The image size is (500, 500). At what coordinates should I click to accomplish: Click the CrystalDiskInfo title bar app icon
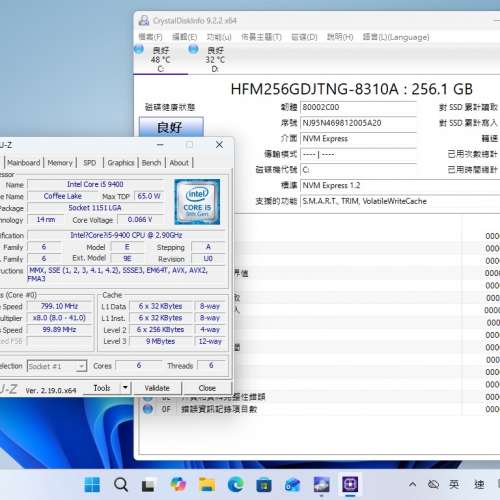coord(144,21)
